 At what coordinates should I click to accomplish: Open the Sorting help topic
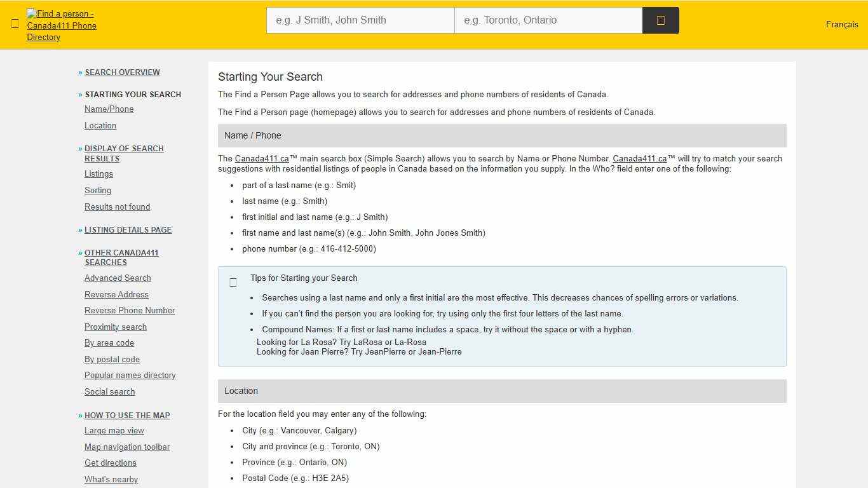[98, 190]
